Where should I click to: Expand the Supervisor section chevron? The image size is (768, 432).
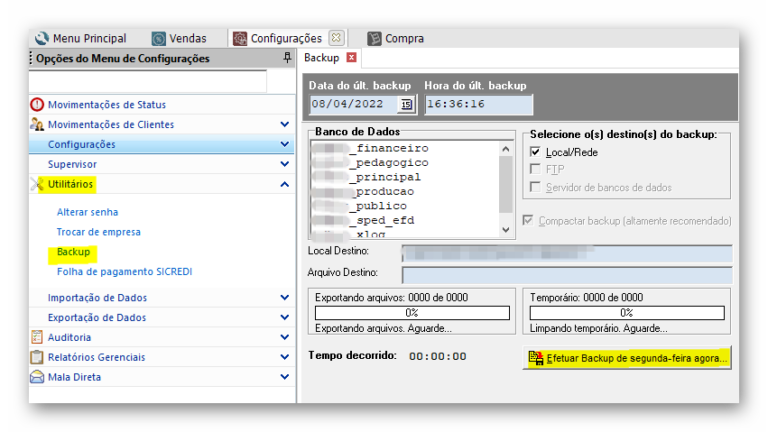pyautogui.click(x=284, y=164)
